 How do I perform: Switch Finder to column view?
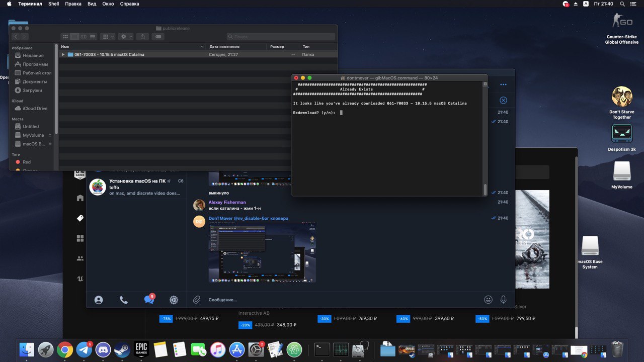click(x=84, y=37)
